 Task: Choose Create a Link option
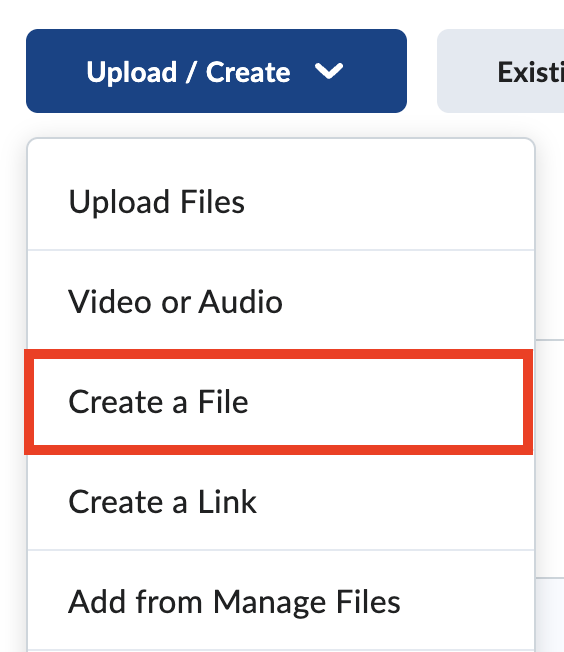click(281, 502)
